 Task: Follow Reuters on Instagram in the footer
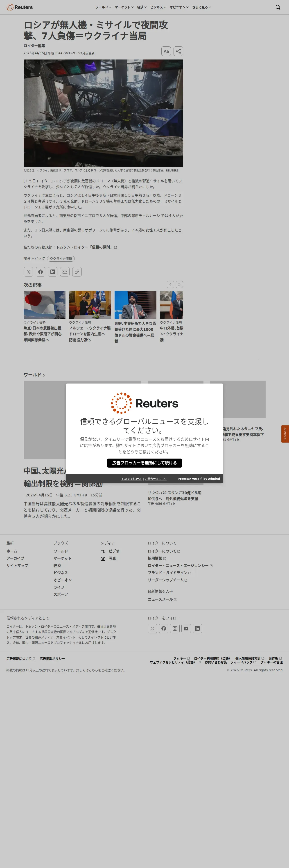pyautogui.click(x=175, y=628)
